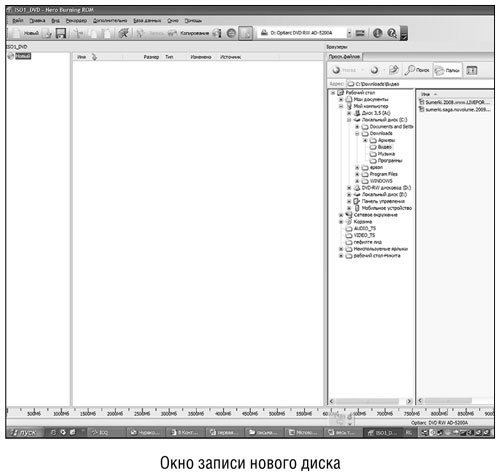Click the view mode icon right of Папки
This screenshot has height=475, width=500.
click(x=471, y=70)
